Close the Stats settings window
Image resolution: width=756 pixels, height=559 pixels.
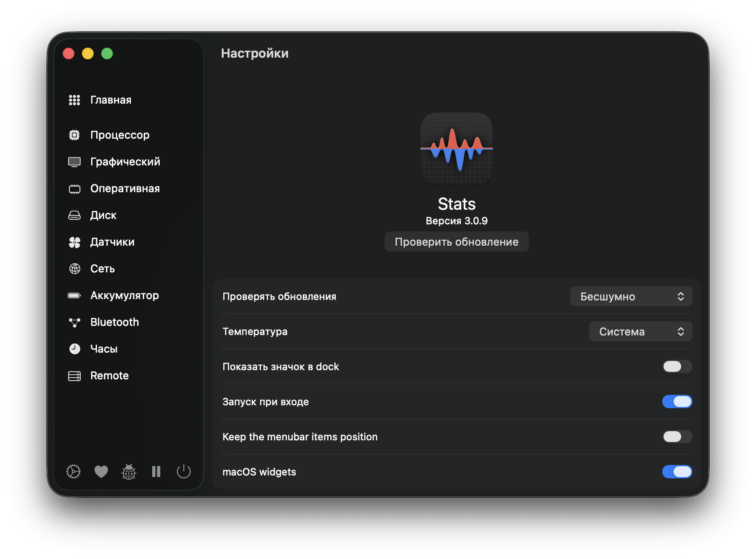[69, 53]
